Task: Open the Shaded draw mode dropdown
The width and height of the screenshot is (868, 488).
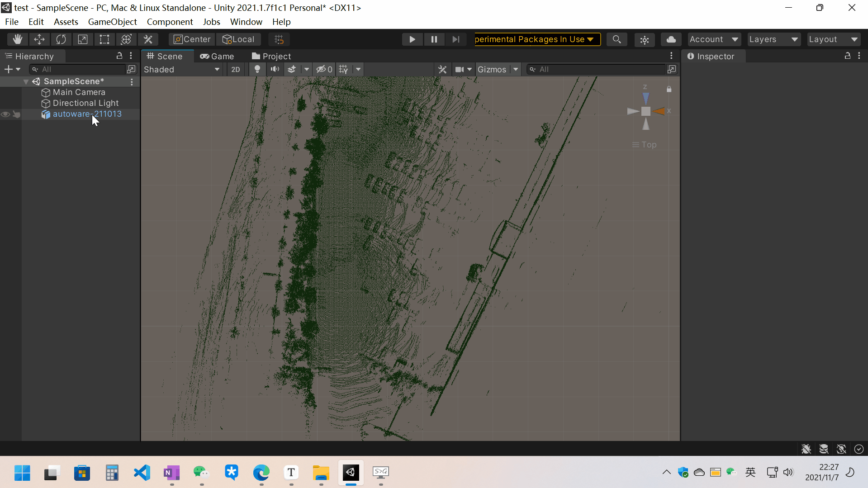Action: pyautogui.click(x=181, y=69)
